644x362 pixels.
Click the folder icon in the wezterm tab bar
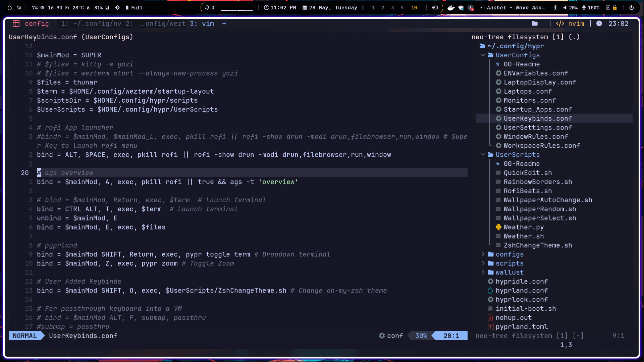535,23
